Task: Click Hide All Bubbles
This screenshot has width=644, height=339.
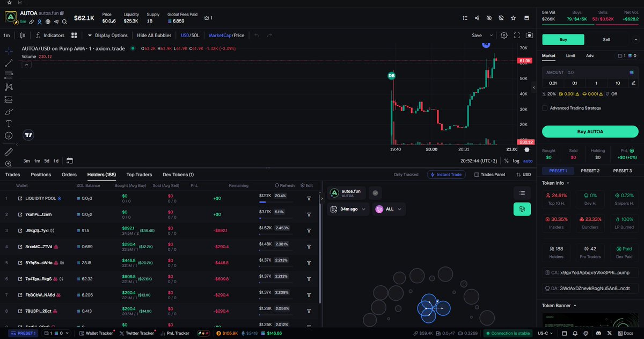Action: [154, 35]
